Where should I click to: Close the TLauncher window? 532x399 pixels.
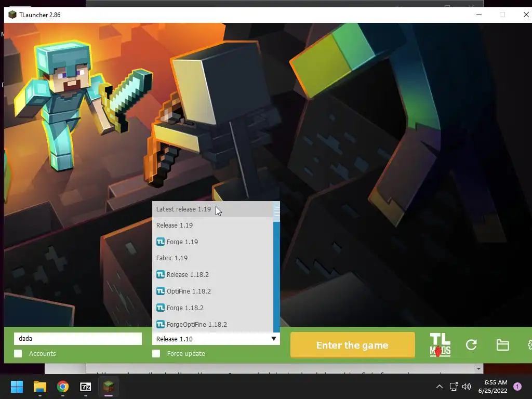pyautogui.click(x=526, y=15)
